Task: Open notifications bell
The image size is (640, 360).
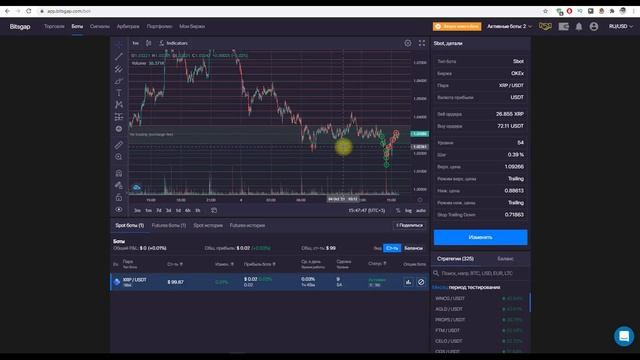Action: pos(579,27)
